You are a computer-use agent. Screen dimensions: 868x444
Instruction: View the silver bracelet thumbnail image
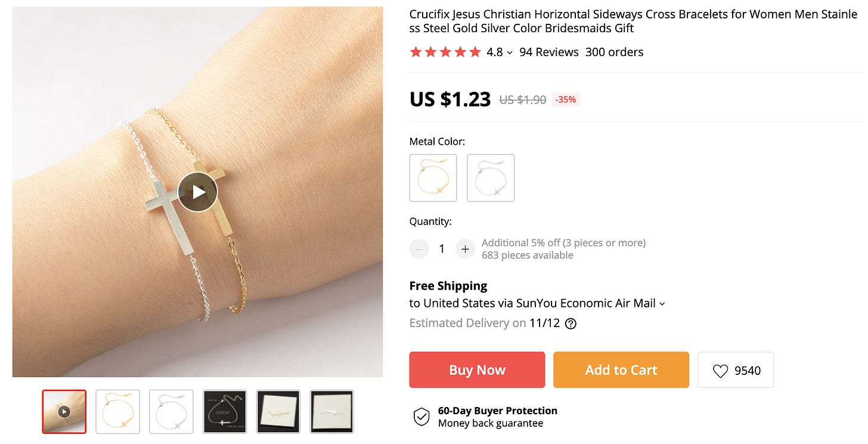171,412
